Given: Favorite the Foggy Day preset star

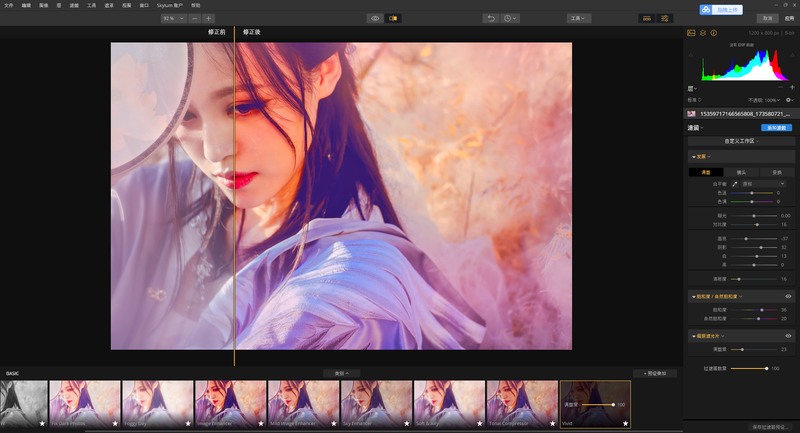Looking at the screenshot, I should 188,423.
